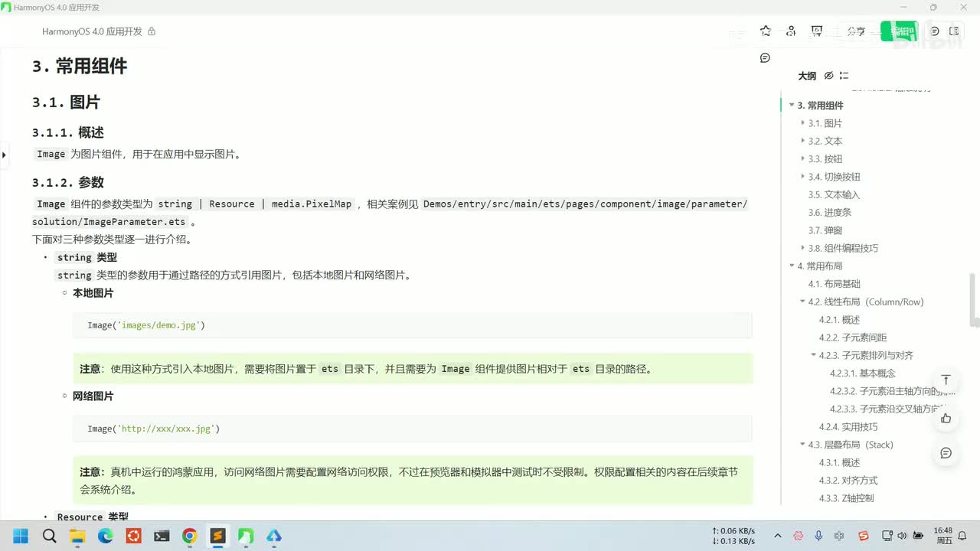
Task: Click the comment bubble beside the heading
Action: coord(765,58)
